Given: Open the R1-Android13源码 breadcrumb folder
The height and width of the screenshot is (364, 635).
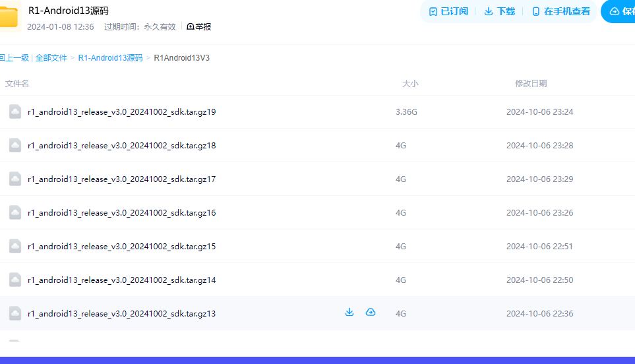Looking at the screenshot, I should coord(110,58).
